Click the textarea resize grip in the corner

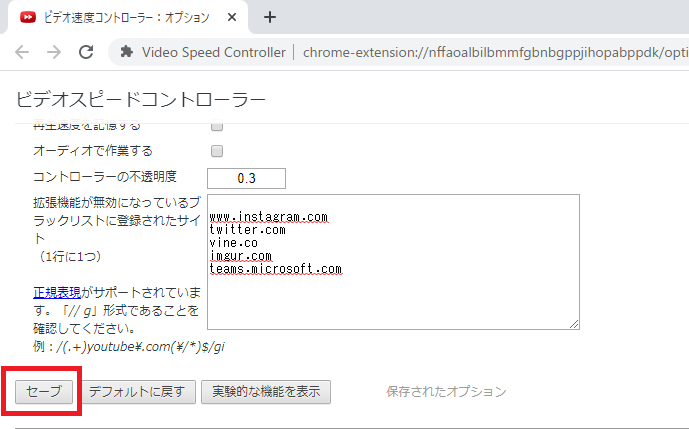point(574,324)
